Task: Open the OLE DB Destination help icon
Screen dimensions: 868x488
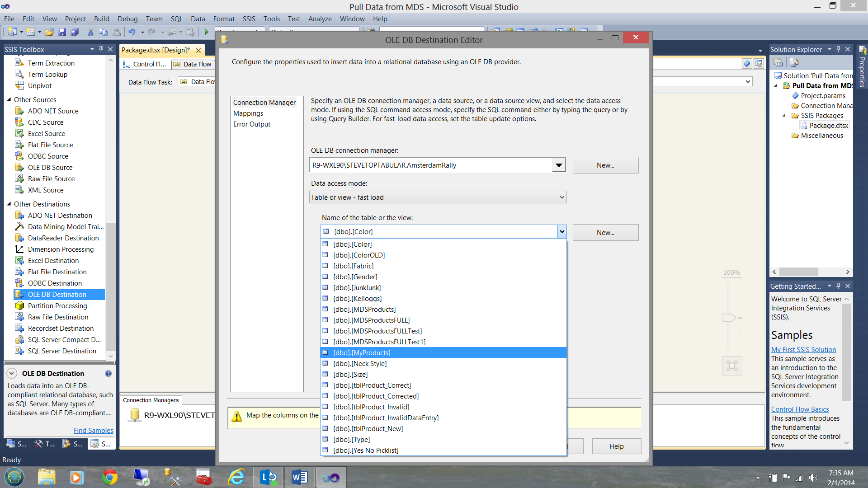Action: pos(108,374)
